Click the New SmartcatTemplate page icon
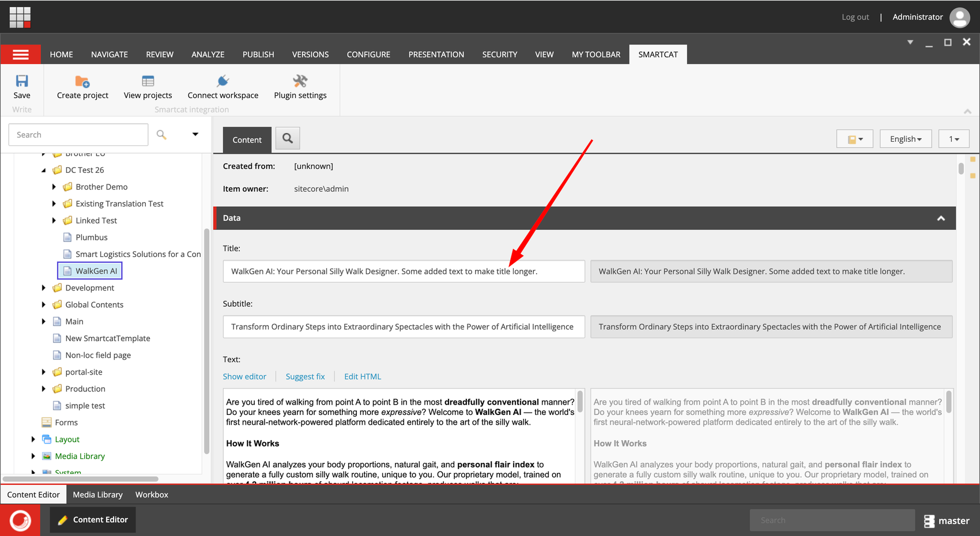 pyautogui.click(x=57, y=338)
